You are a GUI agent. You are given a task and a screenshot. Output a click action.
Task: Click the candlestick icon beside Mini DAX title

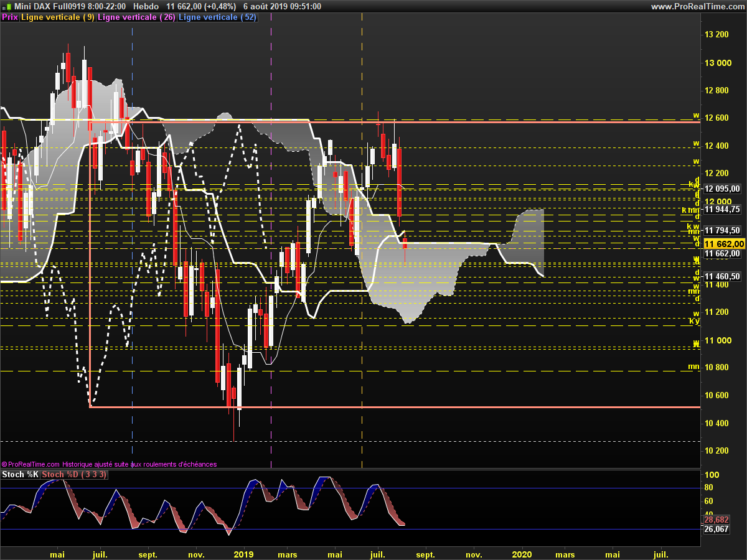pyautogui.click(x=6, y=6)
